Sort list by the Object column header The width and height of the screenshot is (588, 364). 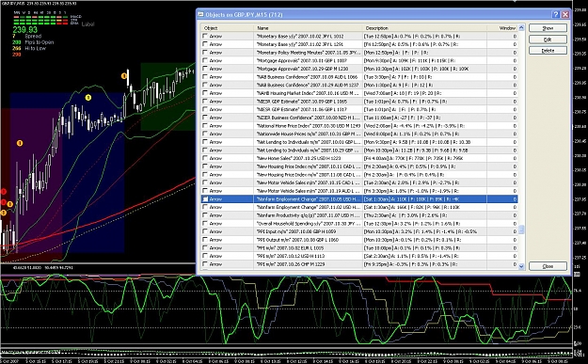[227, 28]
